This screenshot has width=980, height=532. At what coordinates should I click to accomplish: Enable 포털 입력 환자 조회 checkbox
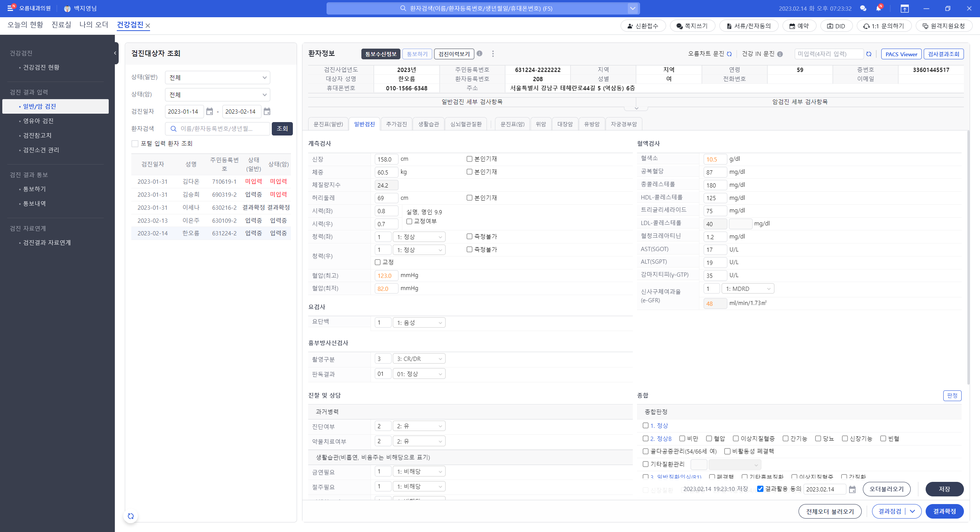135,144
